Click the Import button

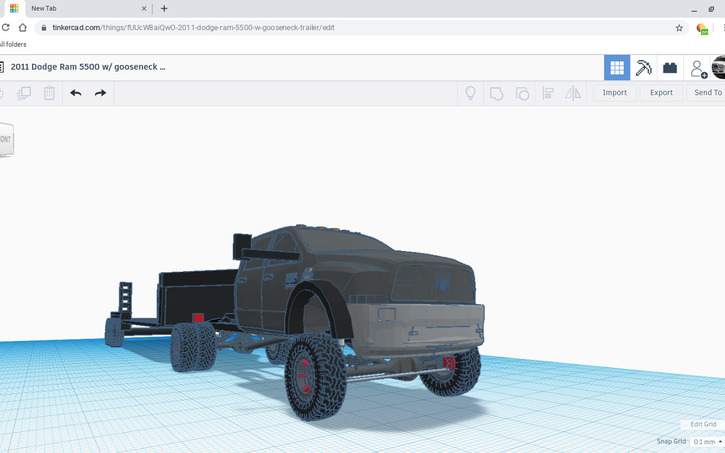point(614,92)
